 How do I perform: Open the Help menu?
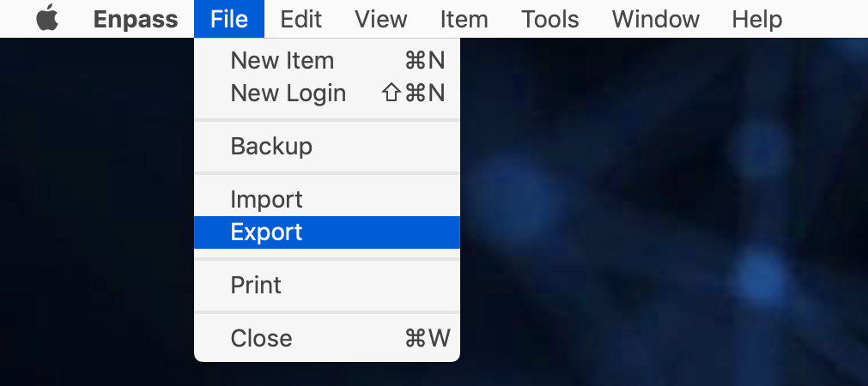[756, 19]
